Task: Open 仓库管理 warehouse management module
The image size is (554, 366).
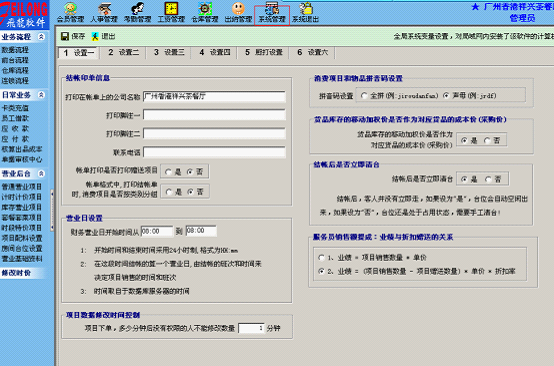Action: (x=205, y=13)
